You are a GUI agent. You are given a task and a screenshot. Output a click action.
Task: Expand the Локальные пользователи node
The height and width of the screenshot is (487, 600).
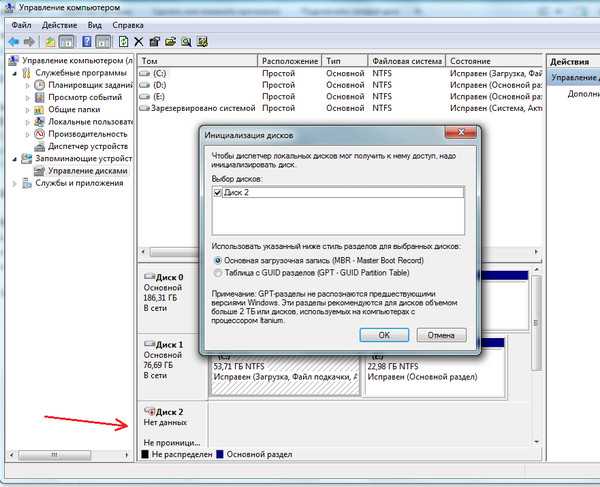(27, 122)
